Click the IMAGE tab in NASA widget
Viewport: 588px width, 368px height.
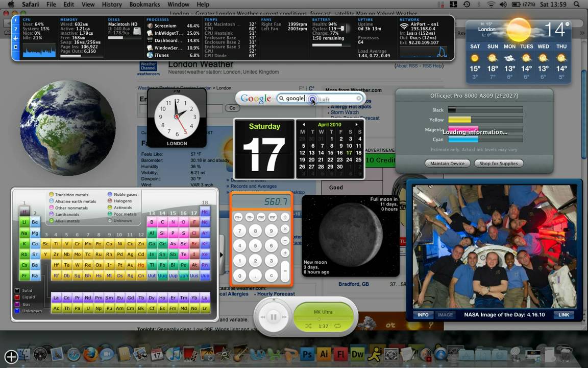pyautogui.click(x=445, y=315)
